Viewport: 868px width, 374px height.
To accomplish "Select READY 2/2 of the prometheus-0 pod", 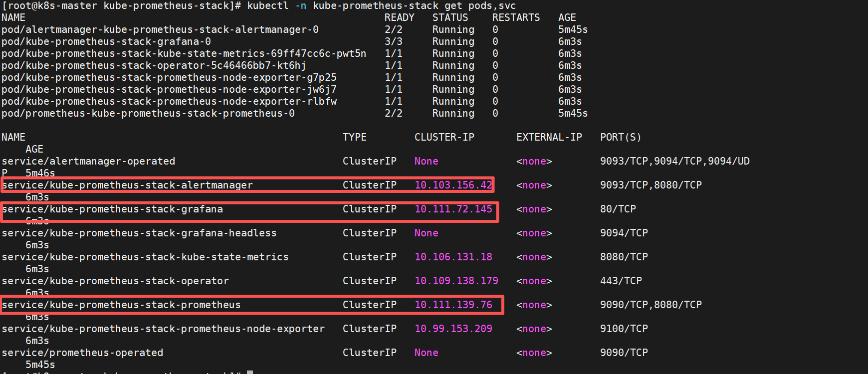I will [394, 113].
